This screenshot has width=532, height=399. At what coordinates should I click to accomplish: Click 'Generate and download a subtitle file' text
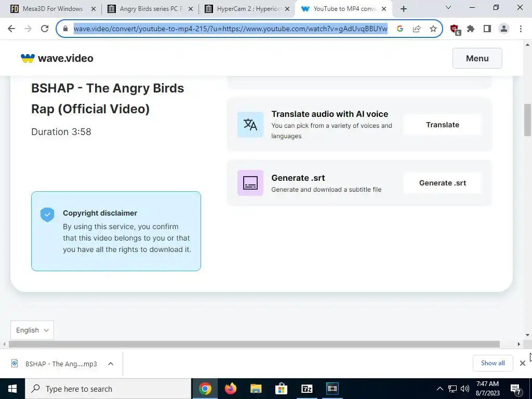326,190
